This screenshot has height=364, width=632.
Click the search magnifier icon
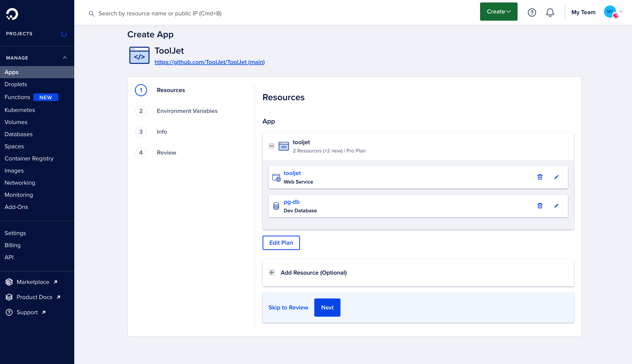pos(92,13)
